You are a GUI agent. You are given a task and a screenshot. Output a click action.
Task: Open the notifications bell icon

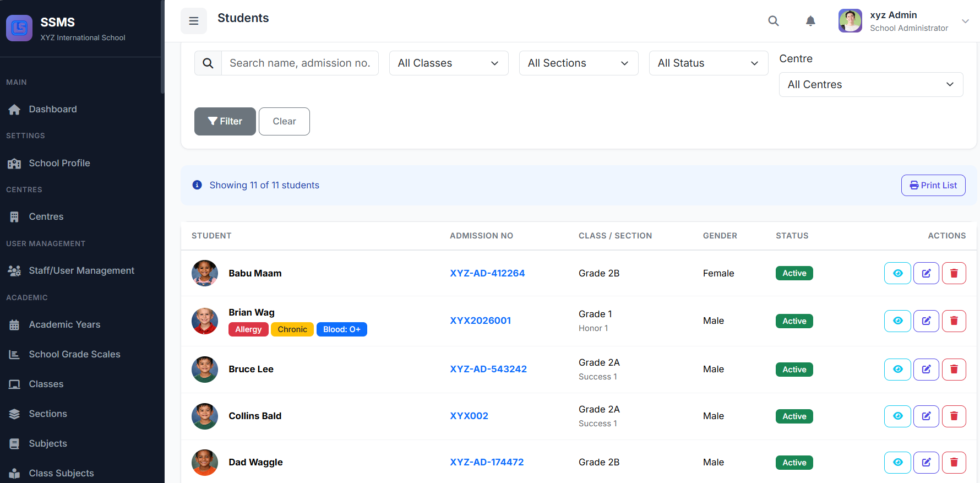[810, 21]
